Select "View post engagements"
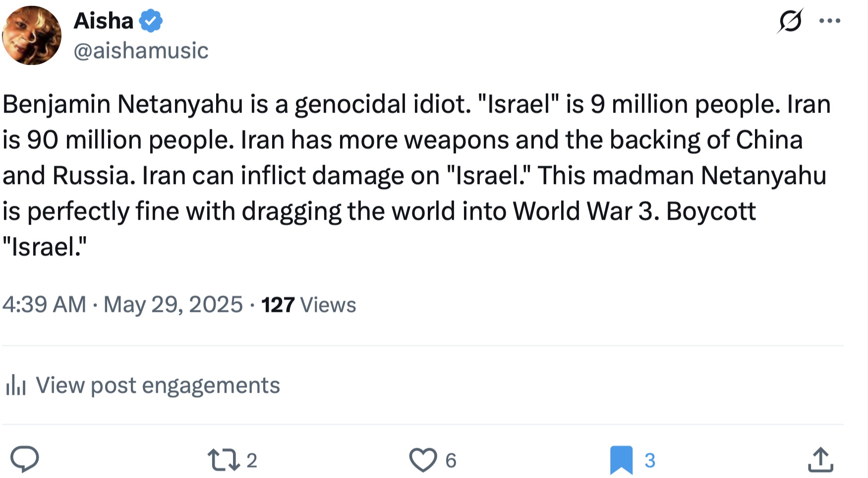 click(x=158, y=385)
